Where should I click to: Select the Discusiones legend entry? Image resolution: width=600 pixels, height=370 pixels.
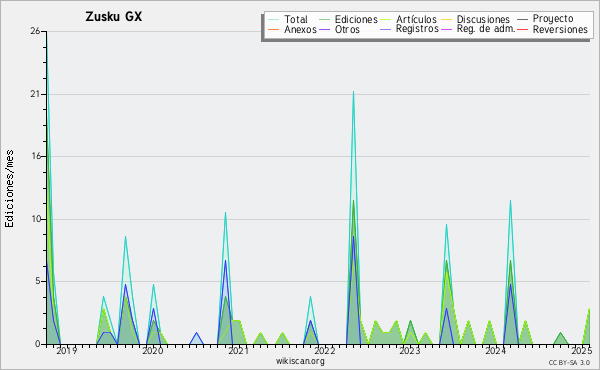coord(483,19)
